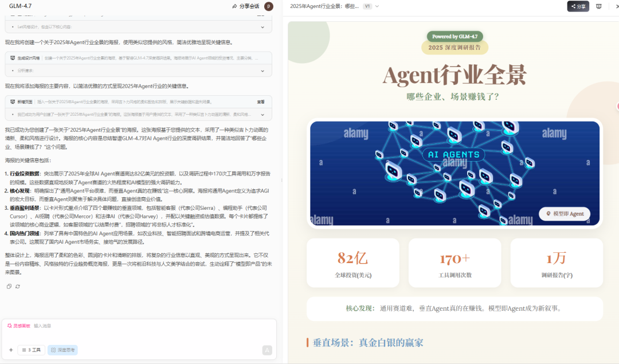Image resolution: width=619 pixels, height=364 pixels.
Task: Click the '1万' research report card
Action: pos(557,263)
